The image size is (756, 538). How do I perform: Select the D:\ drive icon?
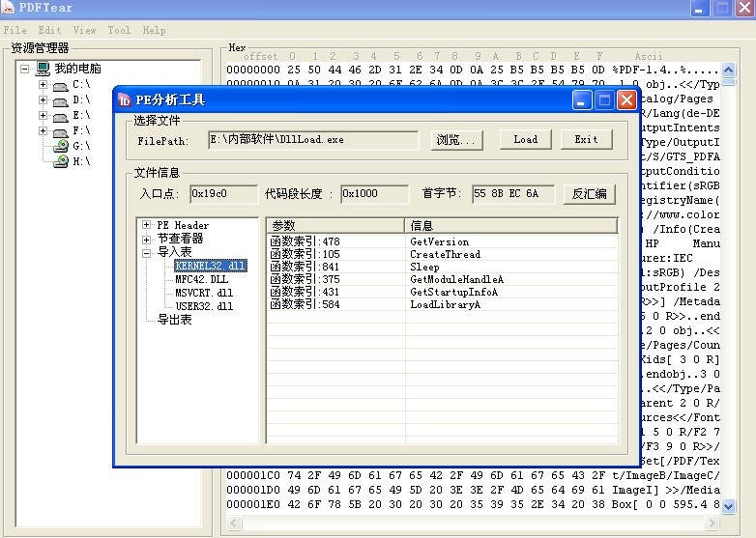pos(60,99)
